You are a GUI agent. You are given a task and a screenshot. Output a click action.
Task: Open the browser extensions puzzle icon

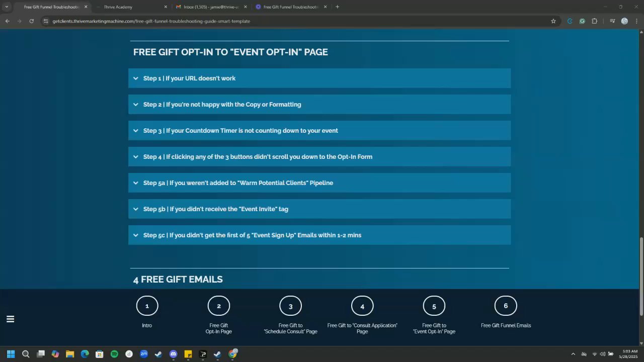pyautogui.click(x=595, y=21)
